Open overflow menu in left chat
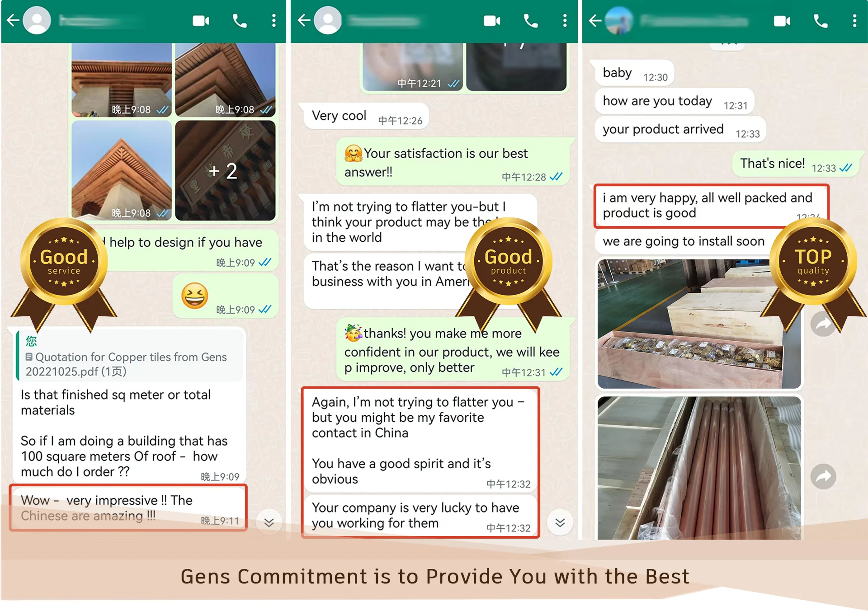This screenshot has height=611, width=868. pyautogui.click(x=274, y=21)
